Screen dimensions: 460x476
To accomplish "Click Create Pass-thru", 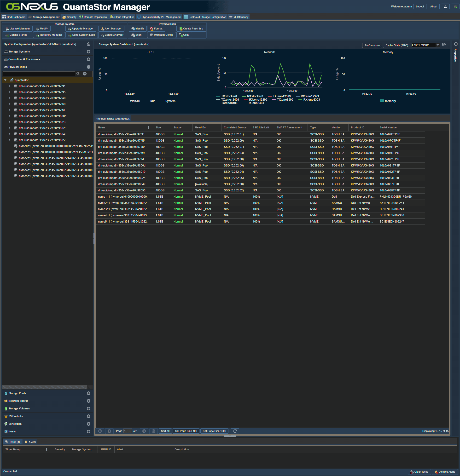I will [x=191, y=29].
